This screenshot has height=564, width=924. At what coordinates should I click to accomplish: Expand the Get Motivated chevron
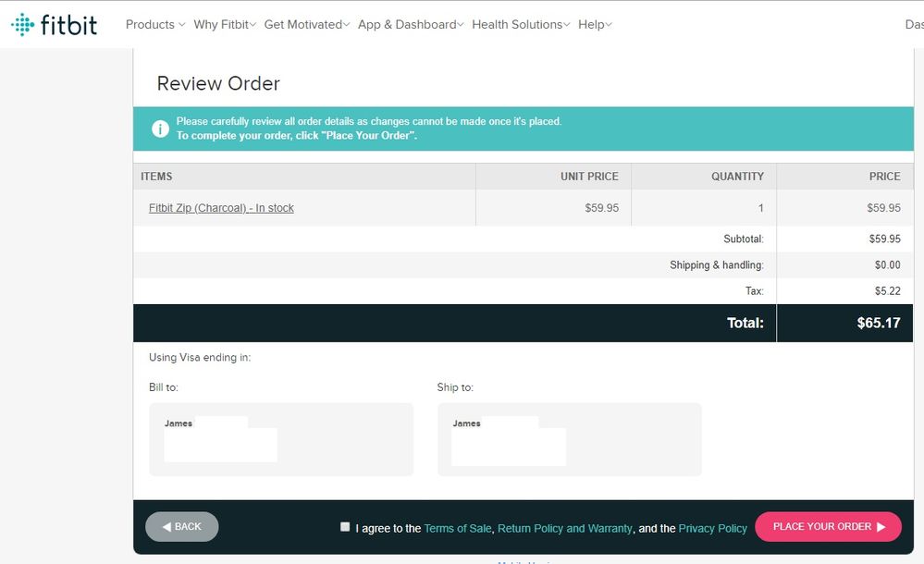tap(347, 25)
